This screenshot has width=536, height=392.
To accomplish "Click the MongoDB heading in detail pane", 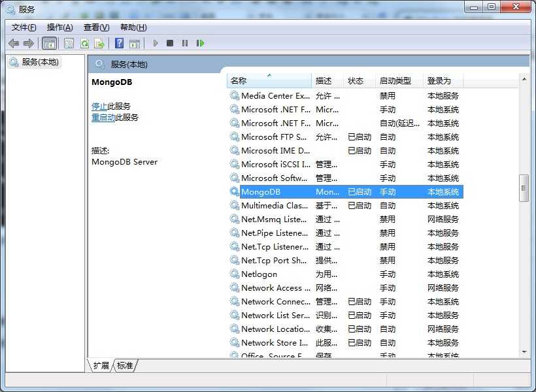I will 112,82.
